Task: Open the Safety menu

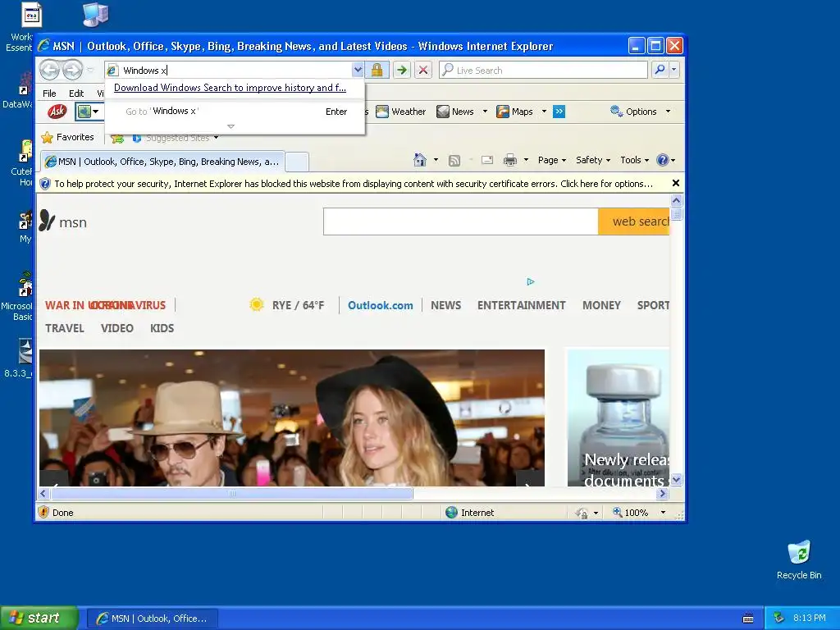Action: [x=592, y=160]
